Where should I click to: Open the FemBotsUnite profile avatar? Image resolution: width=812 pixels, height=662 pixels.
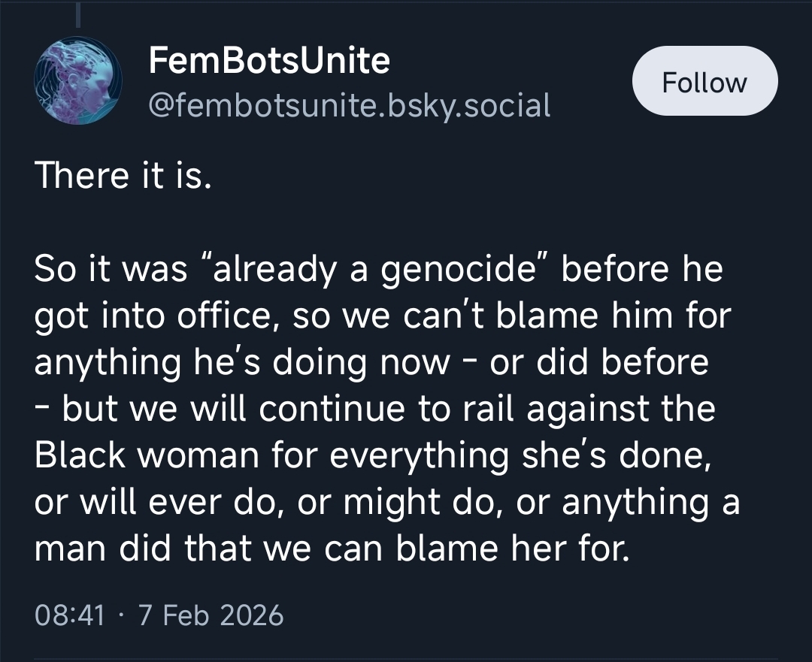coord(78,81)
